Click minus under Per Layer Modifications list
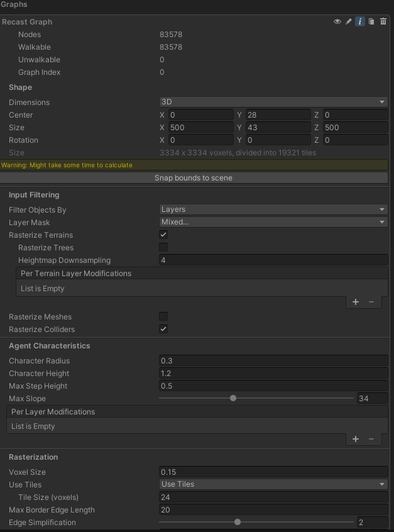Screen dimensions: 394x532 coord(371,439)
